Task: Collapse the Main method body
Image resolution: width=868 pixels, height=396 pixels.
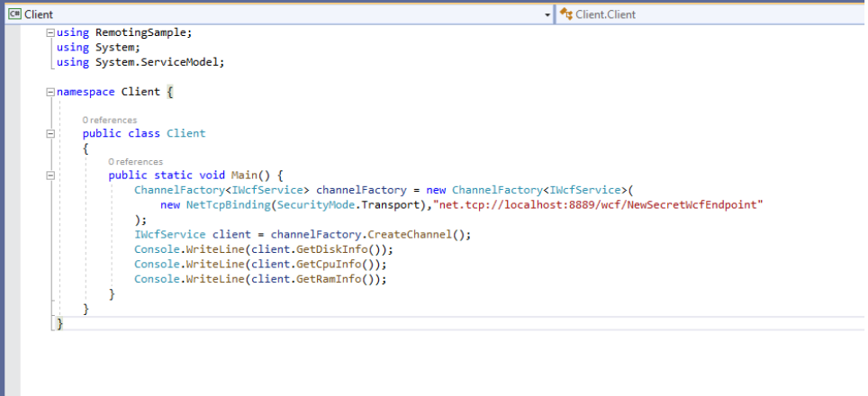Action: point(50,175)
